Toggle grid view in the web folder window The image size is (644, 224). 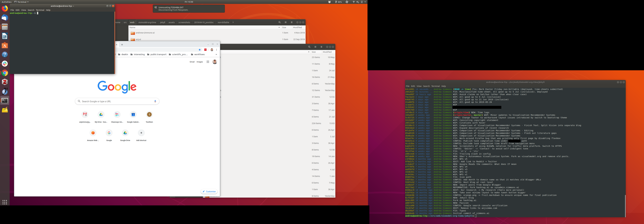285,22
